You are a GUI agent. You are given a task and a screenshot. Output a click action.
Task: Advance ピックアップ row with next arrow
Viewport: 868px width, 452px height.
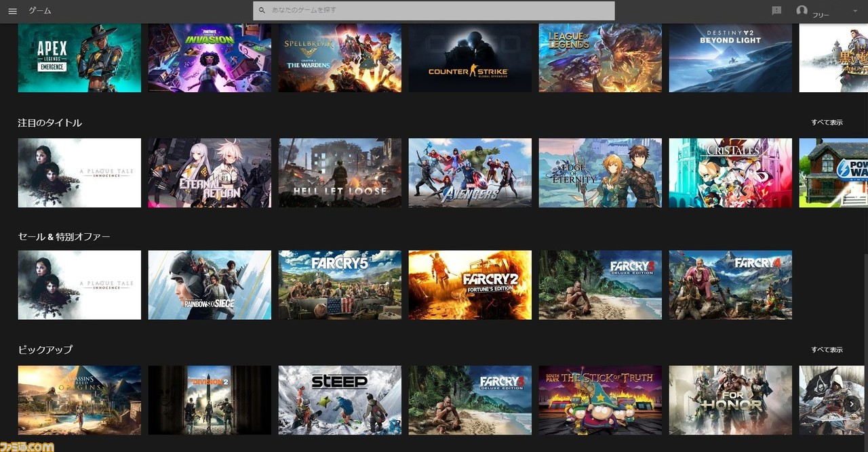(852, 404)
